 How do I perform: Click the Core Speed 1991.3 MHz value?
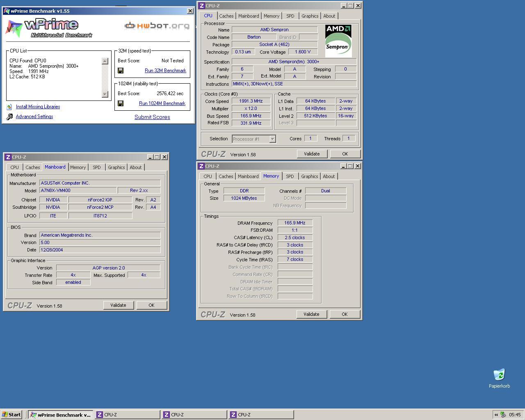(x=251, y=101)
